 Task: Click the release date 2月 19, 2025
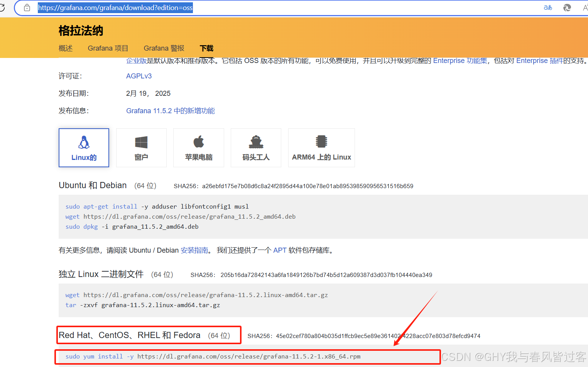coord(148,93)
